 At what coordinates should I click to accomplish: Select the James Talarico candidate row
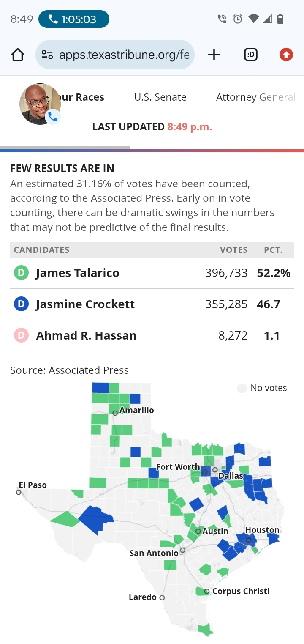coord(152,273)
